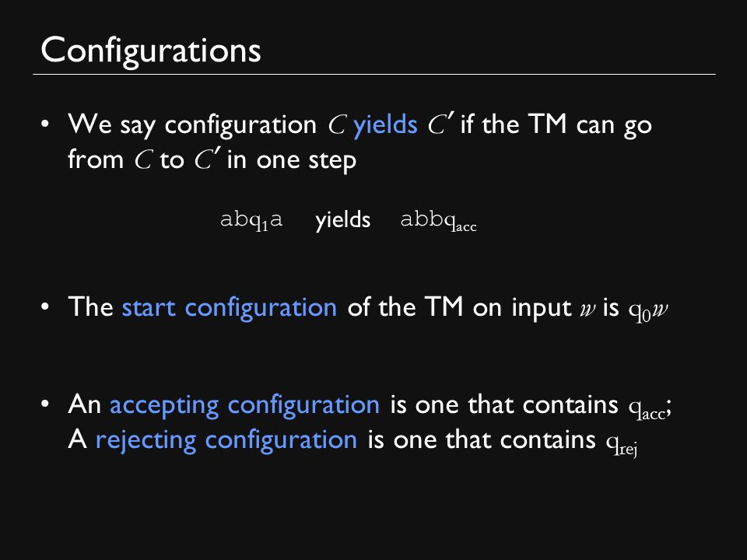Click the white yields word in example
Viewport: 747px width, 560px height.
pos(342,221)
